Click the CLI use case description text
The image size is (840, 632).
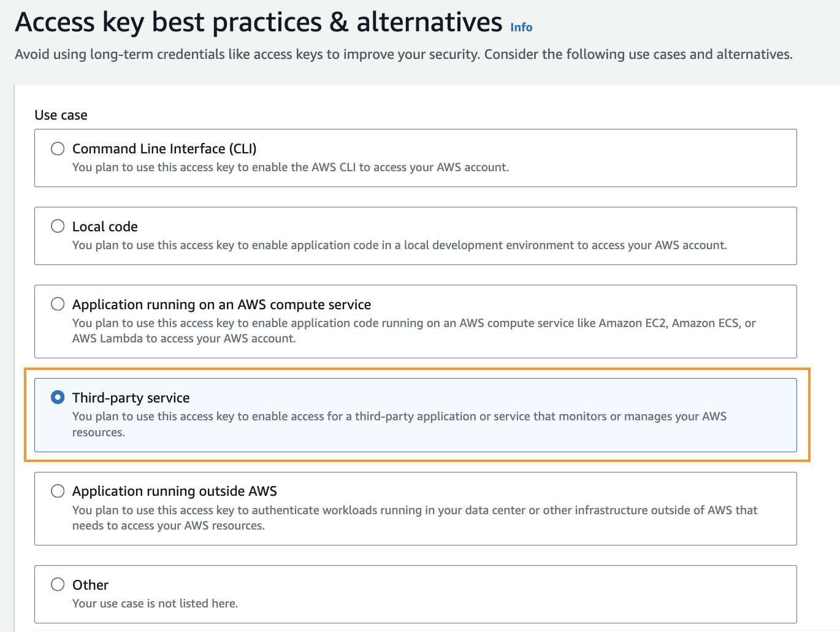pos(290,167)
